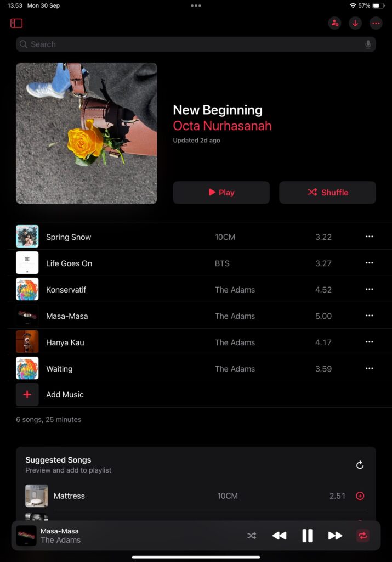Toggle repeat in the mini player
392x562 pixels.
(x=362, y=536)
